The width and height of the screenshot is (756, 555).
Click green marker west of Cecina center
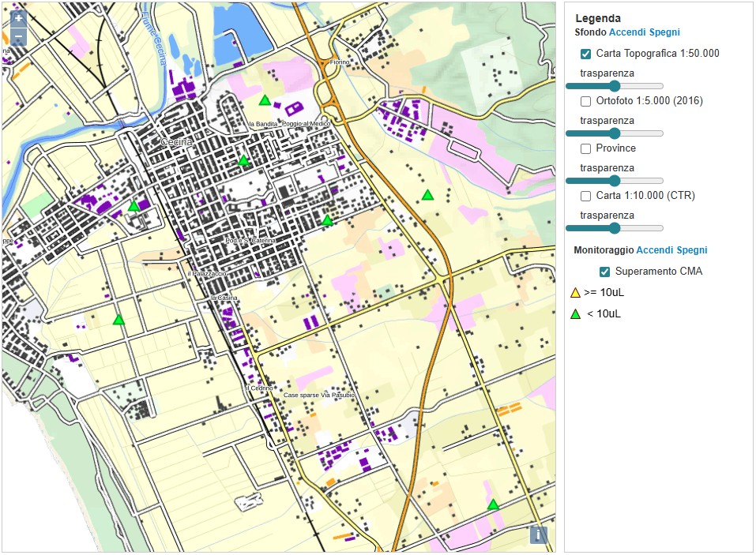(134, 206)
